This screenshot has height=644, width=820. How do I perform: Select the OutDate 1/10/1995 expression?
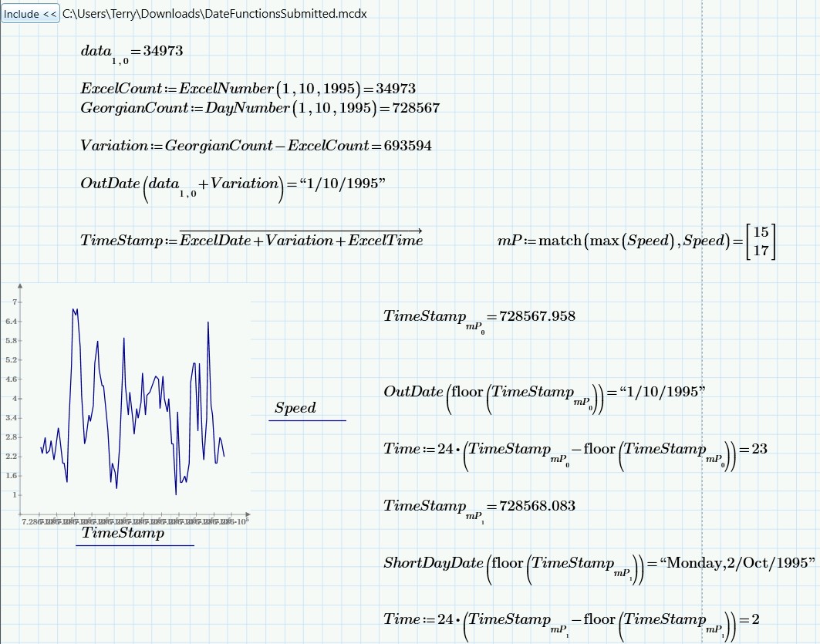point(235,183)
